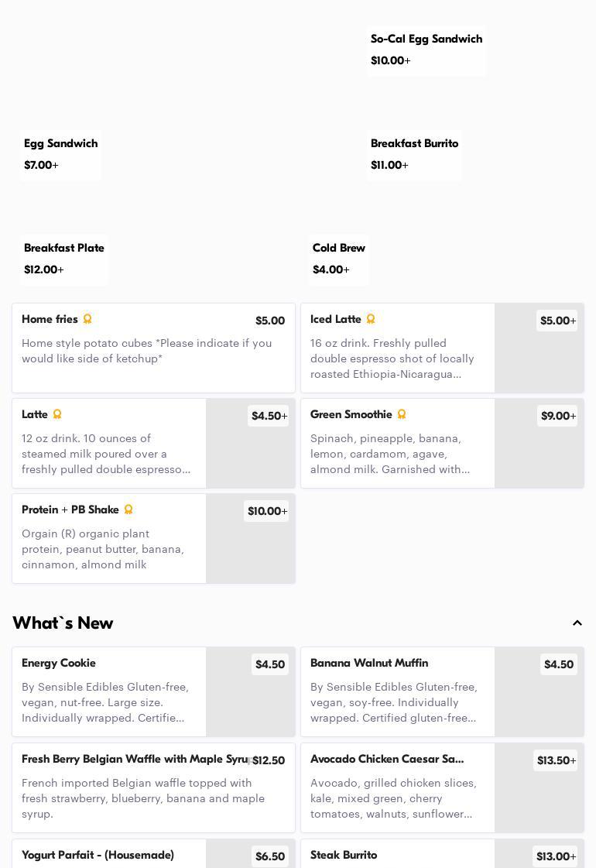
Task: Click the Latte $4.50+ price tag
Action: (x=268, y=416)
